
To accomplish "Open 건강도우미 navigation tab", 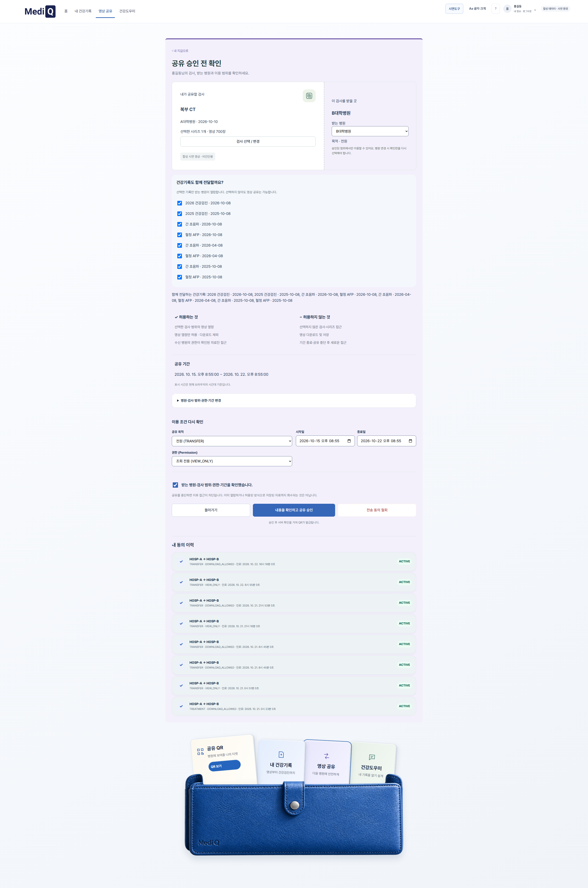I will coord(127,11).
